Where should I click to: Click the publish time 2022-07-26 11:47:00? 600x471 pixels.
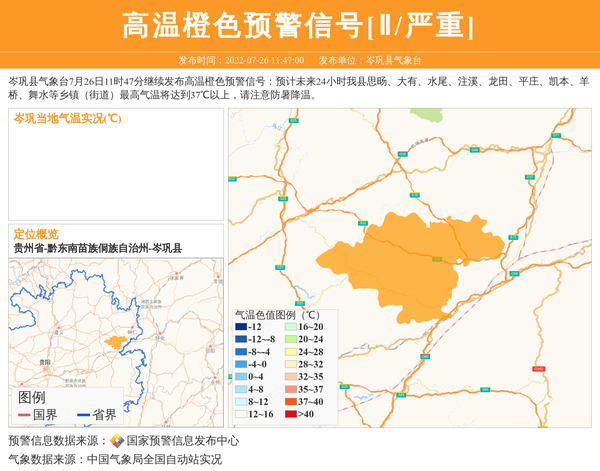(257, 60)
